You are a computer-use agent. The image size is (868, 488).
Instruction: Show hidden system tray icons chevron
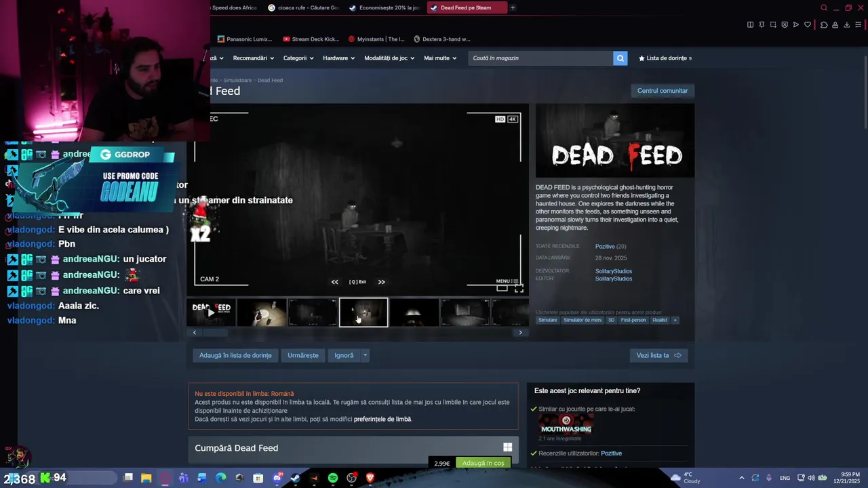pos(741,478)
